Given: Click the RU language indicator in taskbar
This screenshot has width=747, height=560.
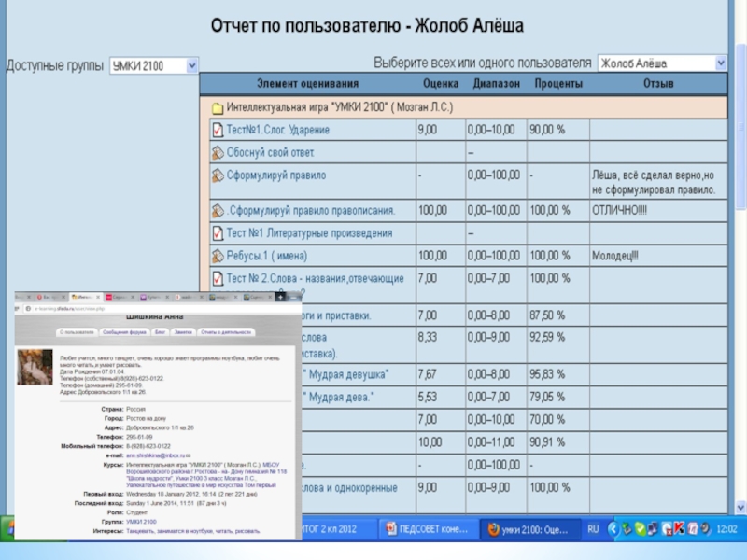Looking at the screenshot, I should tap(592, 529).
